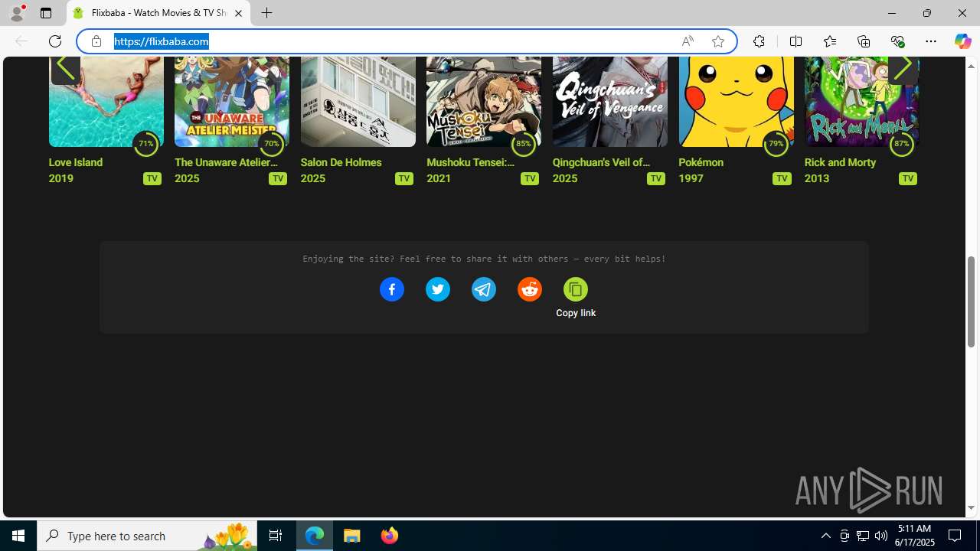Click TV badge under Salon De Holmes

[x=404, y=178]
